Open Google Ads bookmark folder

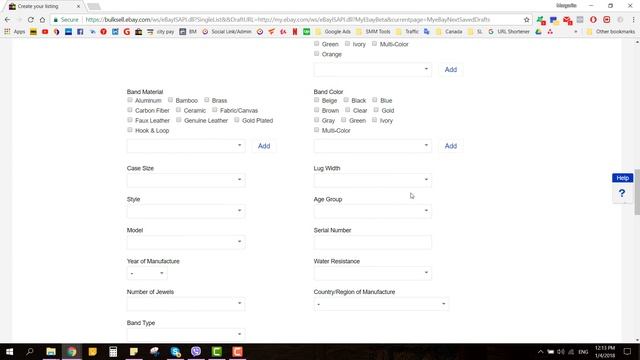pyautogui.click(x=333, y=31)
